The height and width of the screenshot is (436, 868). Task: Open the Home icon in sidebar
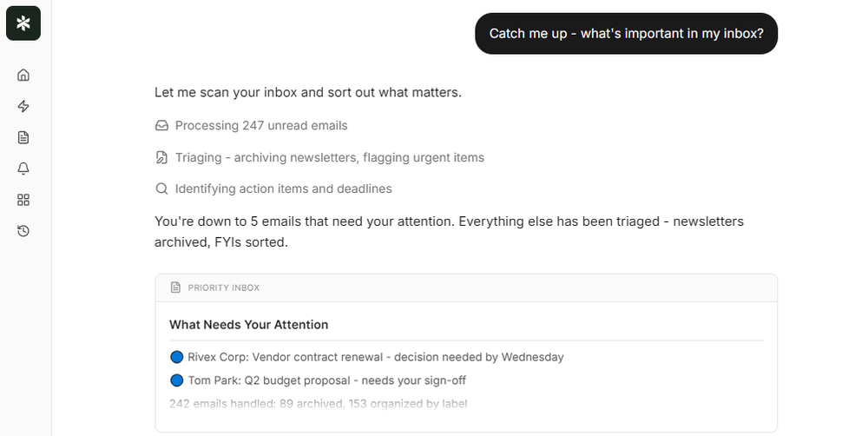[x=23, y=76]
